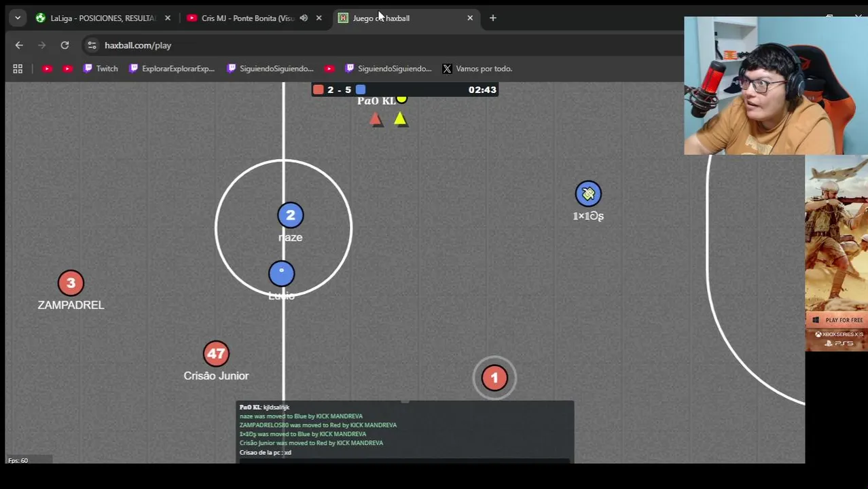Image resolution: width=868 pixels, height=489 pixels.
Task: Click blue player 2 naze
Action: click(x=291, y=215)
